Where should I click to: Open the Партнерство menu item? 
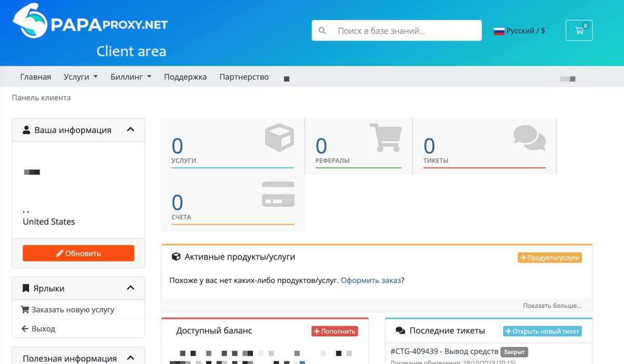[x=244, y=77]
